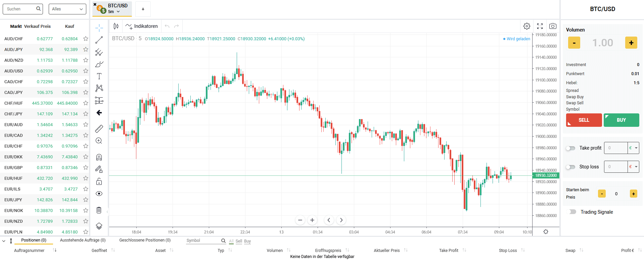The width and height of the screenshot is (644, 262).
Task: Decrease Volumen with minus button
Action: pos(574,43)
